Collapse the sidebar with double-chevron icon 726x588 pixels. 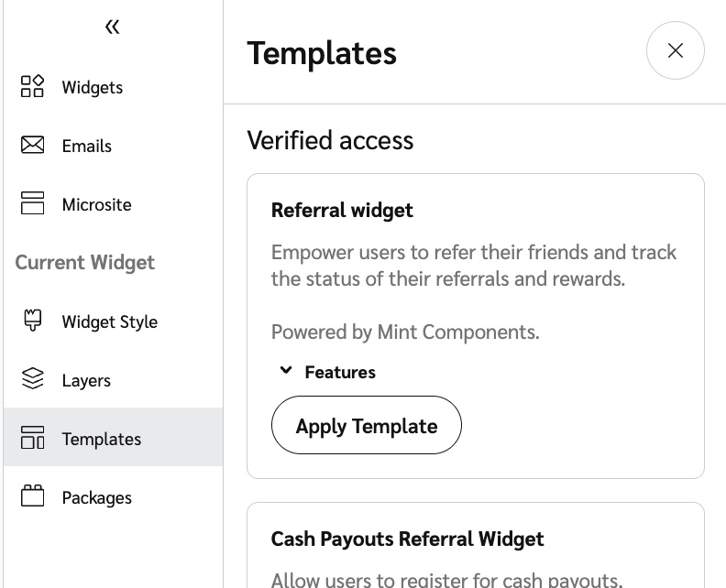[x=112, y=27]
